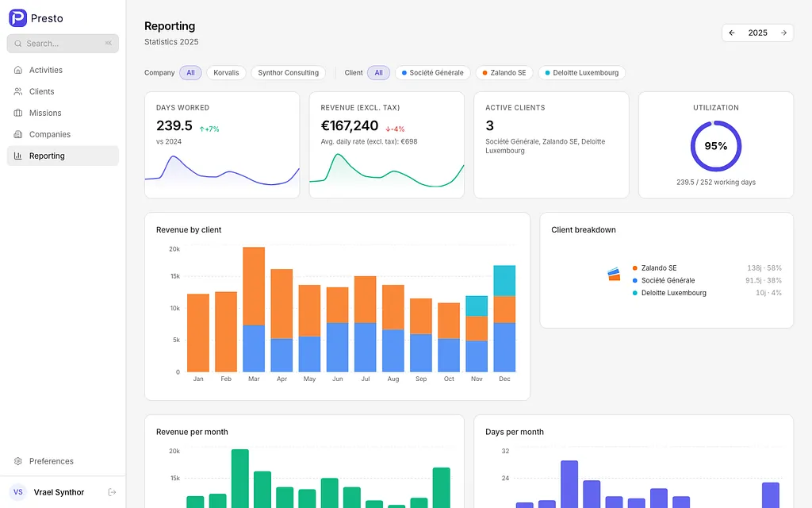Select the Company All filter
Image resolution: width=812 pixels, height=508 pixels.
click(x=190, y=72)
